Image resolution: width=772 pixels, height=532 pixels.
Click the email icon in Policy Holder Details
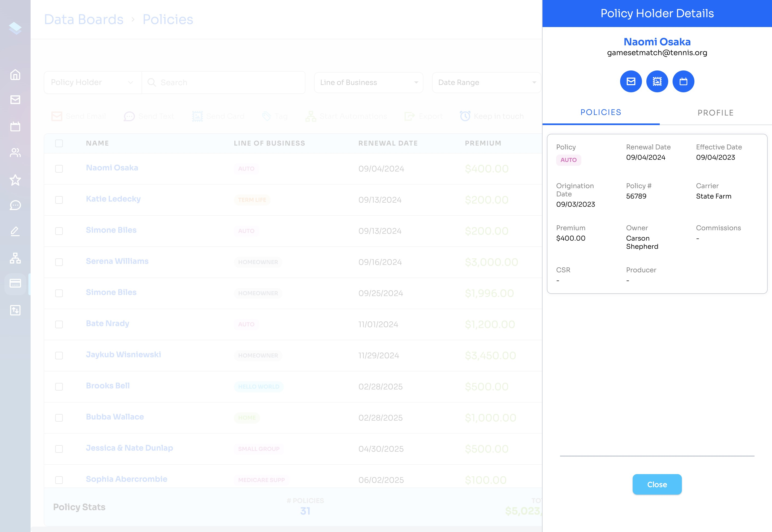click(x=631, y=81)
